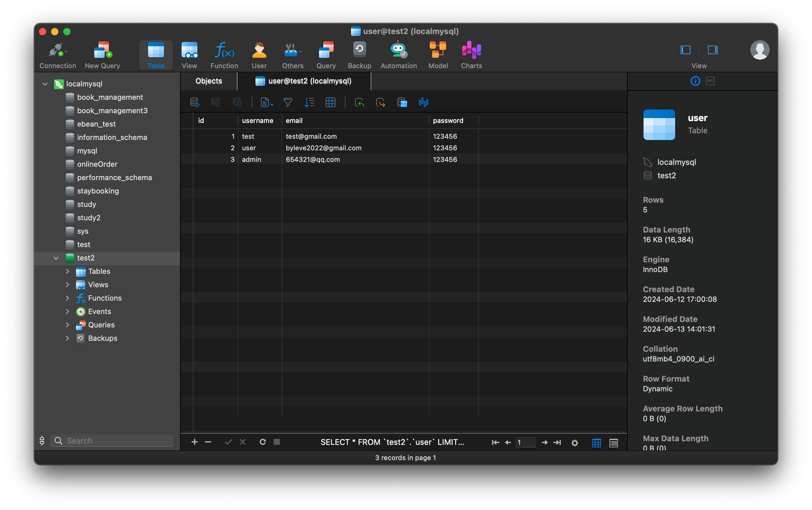
Task: Click the add row button
Action: [194, 442]
